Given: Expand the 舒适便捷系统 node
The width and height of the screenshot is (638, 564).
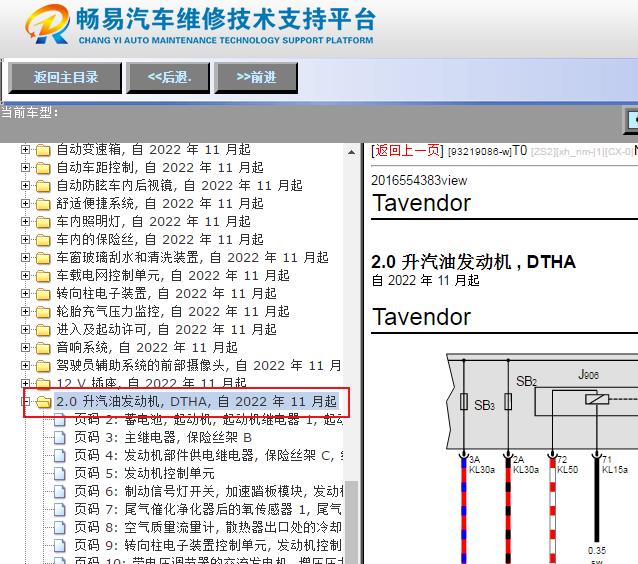Looking at the screenshot, I should coord(26,203).
